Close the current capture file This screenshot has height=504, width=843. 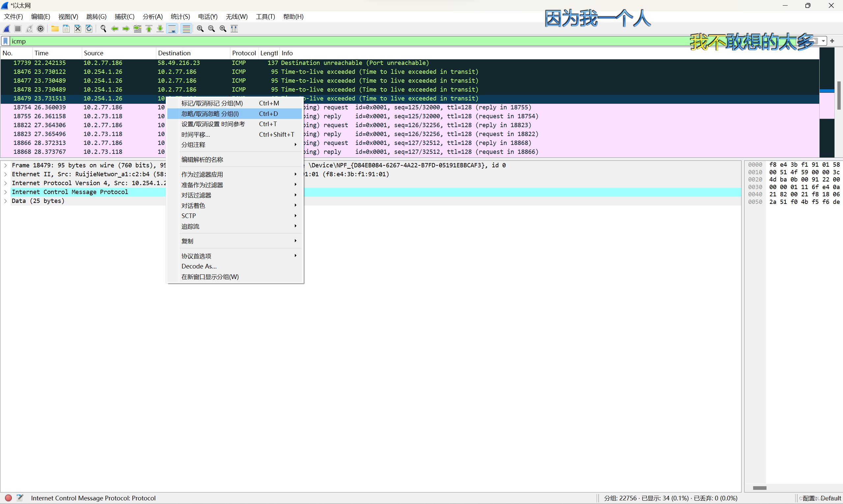point(78,29)
